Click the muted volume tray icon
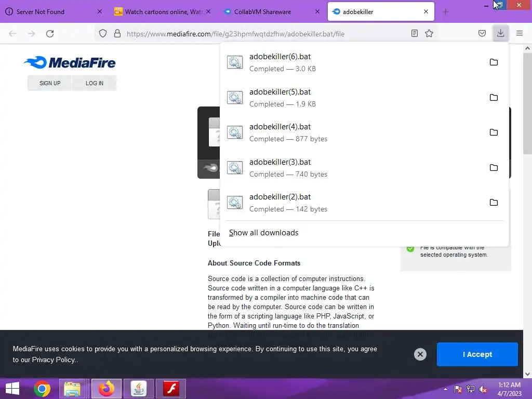532x399 pixels. (483, 389)
